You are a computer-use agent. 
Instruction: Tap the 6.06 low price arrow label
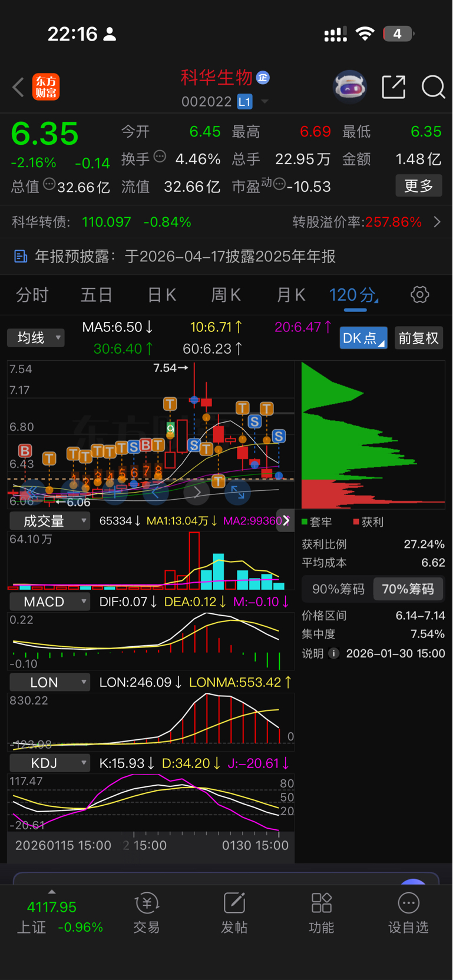pyautogui.click(x=73, y=503)
